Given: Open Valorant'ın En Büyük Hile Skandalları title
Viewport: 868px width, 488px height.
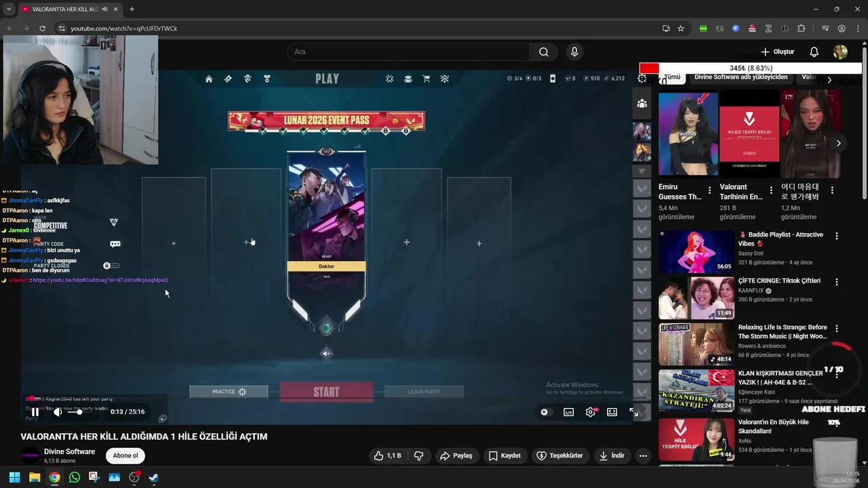Looking at the screenshot, I should coord(774,426).
